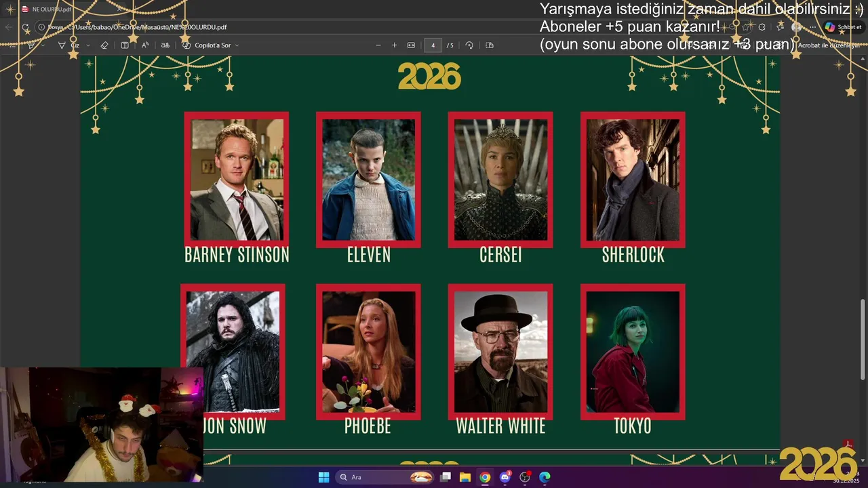Click the ELEVEN name label

click(369, 255)
